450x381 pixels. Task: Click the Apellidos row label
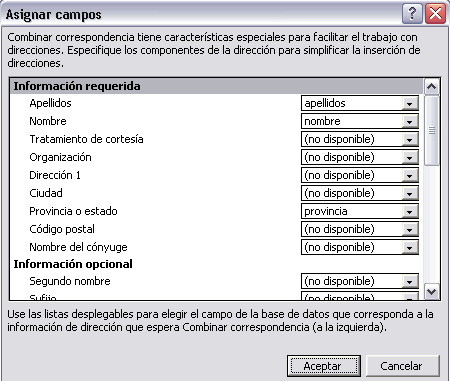tap(50, 103)
